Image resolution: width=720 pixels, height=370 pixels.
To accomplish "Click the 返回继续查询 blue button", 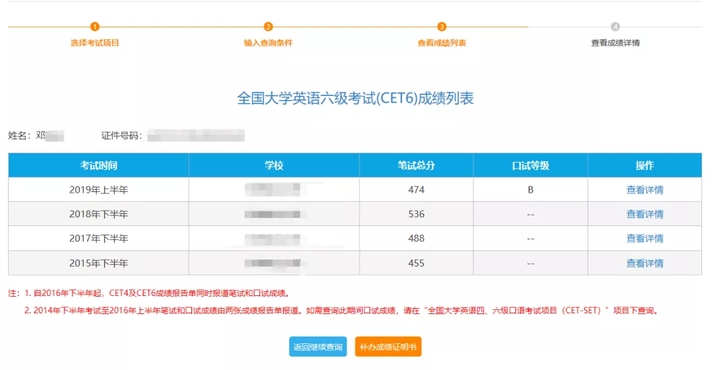I will tap(318, 347).
